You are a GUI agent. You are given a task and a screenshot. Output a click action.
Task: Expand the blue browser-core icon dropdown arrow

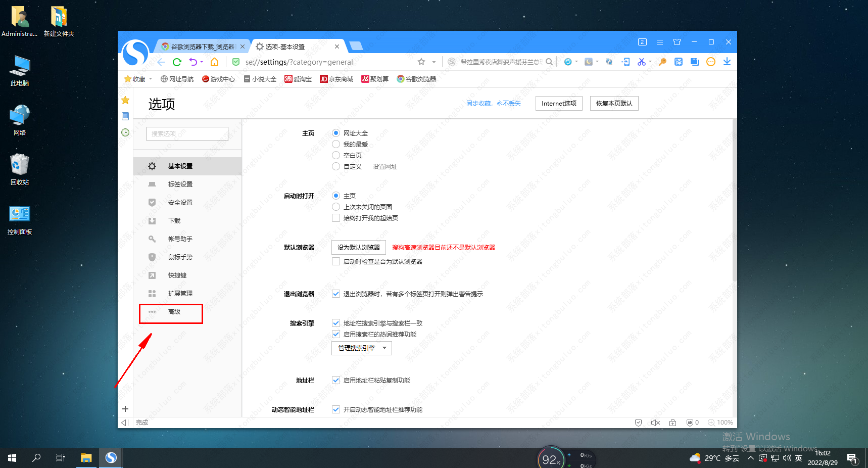576,62
